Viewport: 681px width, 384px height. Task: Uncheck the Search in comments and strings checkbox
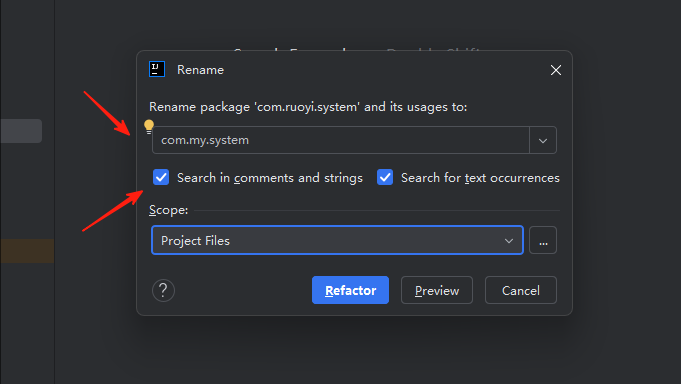coord(161,177)
